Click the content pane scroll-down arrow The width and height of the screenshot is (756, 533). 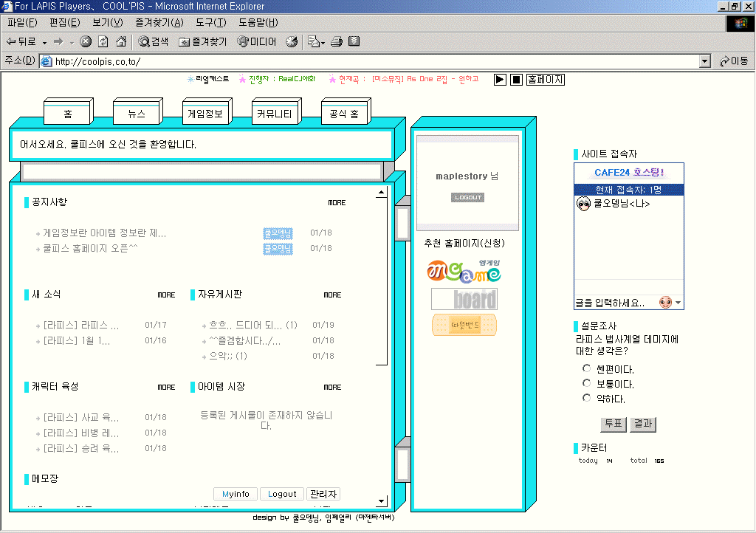point(382,501)
